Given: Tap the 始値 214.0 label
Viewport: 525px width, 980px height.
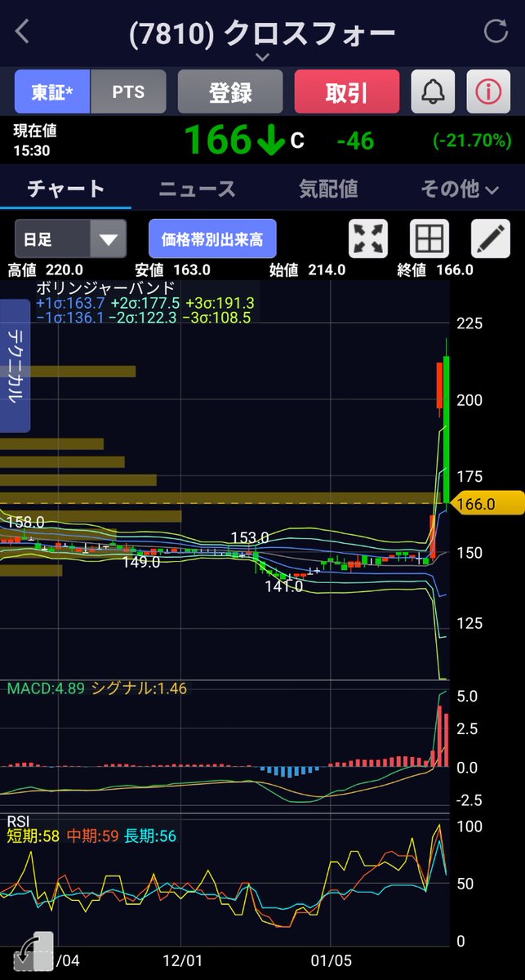Looking at the screenshot, I should (x=307, y=270).
